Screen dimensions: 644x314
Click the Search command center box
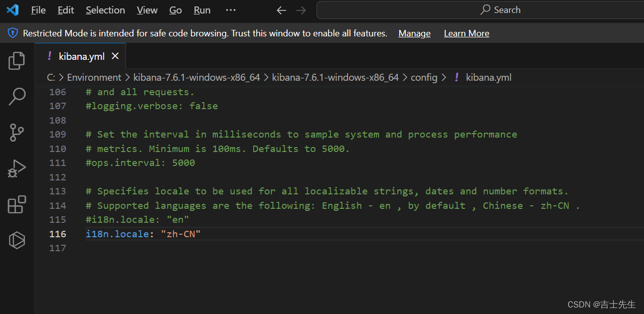[480, 10]
